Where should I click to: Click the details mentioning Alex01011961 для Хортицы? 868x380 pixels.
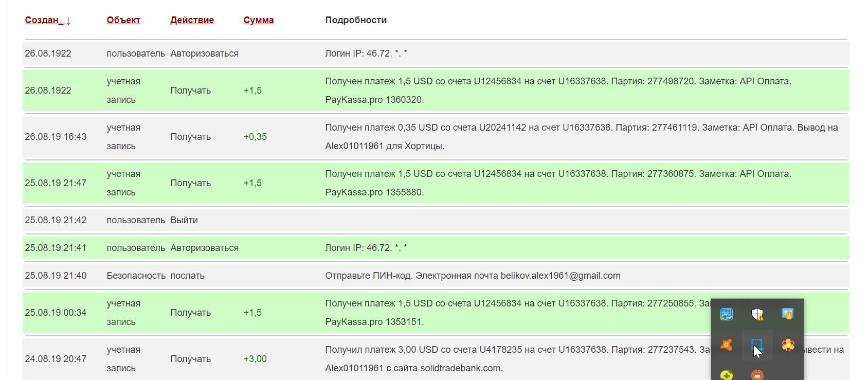coord(582,137)
